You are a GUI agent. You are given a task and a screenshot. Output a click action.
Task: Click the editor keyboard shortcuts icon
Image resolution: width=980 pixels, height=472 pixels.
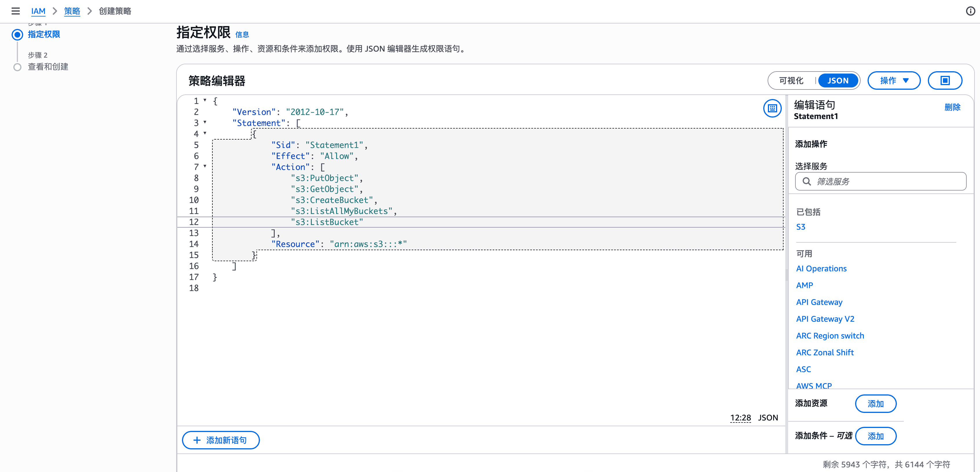[772, 108]
